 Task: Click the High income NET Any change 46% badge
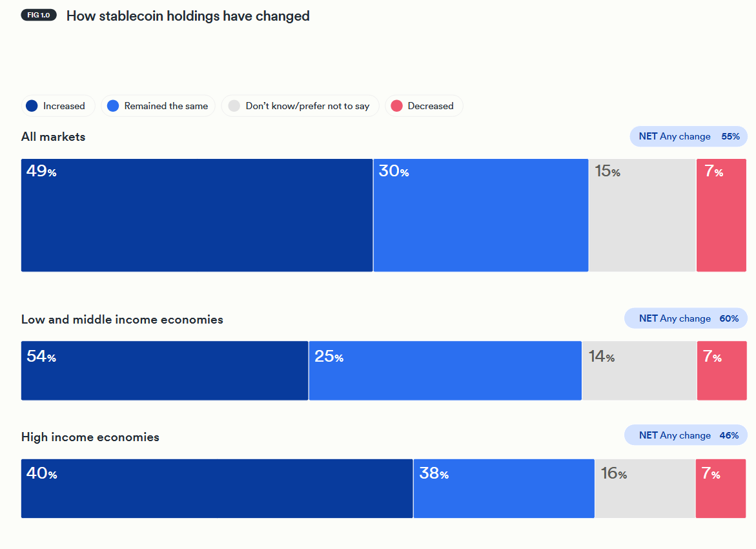click(x=686, y=435)
